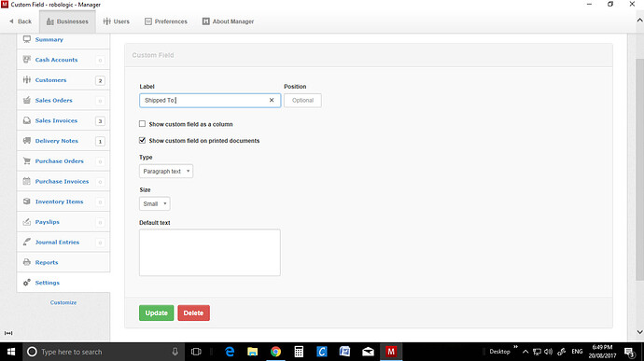The height and width of the screenshot is (361, 644).
Task: Show hidden system tray icons chevron
Action: pos(525,352)
